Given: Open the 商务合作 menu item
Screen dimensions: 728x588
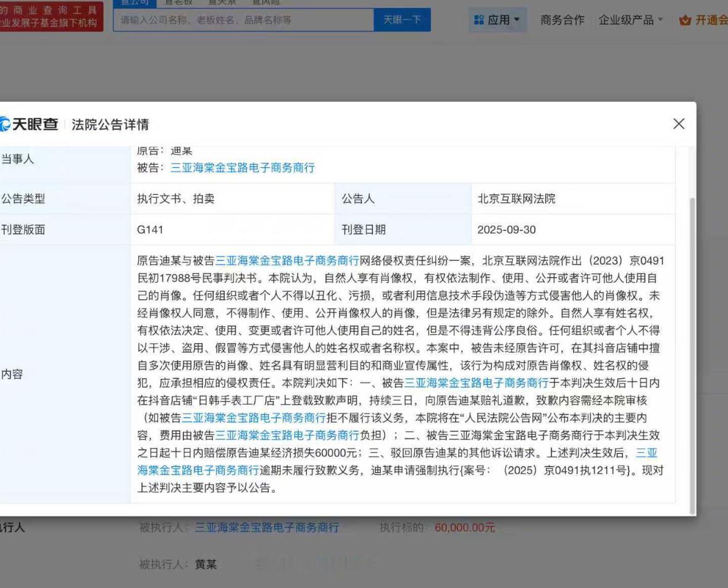Looking at the screenshot, I should click(x=562, y=20).
